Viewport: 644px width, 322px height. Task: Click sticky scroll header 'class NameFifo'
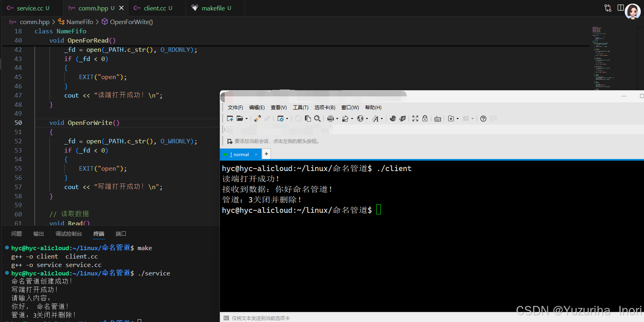60,31
